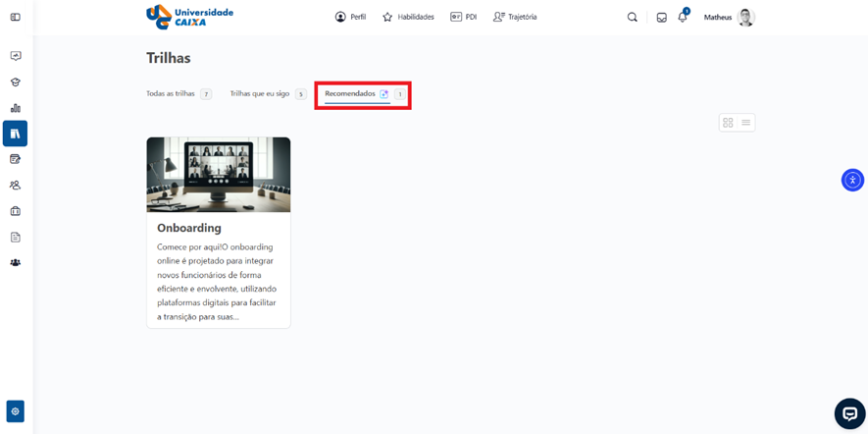Select the Todas as trilhas tab

(171, 94)
